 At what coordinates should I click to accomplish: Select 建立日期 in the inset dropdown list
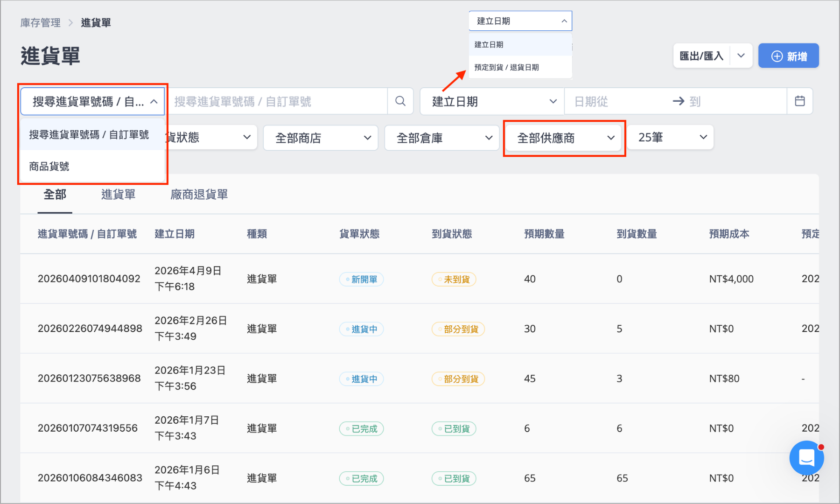click(520, 45)
